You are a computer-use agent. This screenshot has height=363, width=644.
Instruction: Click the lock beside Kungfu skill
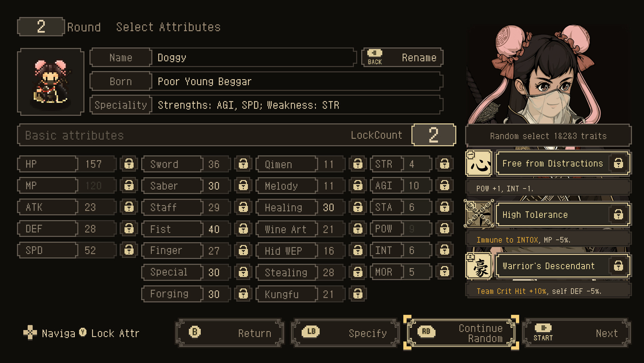tap(358, 294)
